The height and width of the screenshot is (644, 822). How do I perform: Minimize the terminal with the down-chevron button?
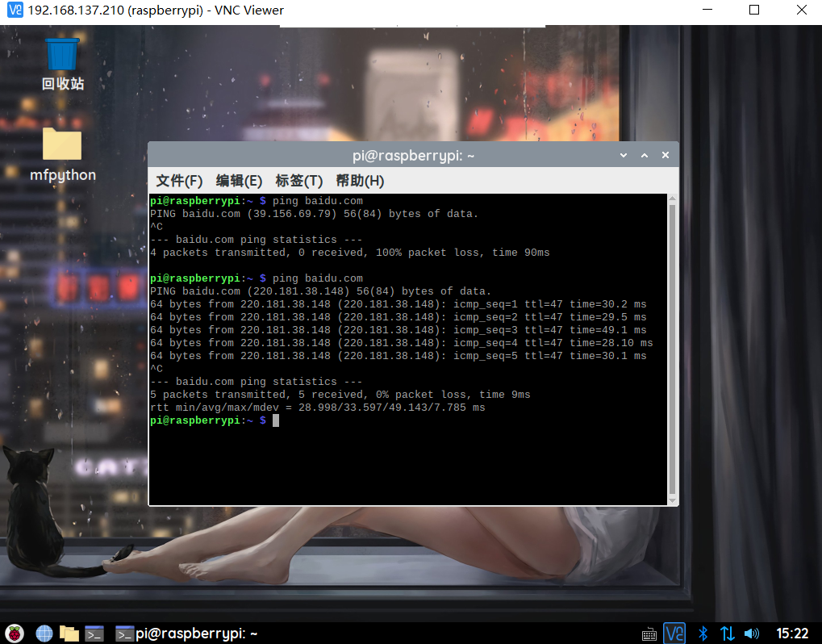pos(624,155)
